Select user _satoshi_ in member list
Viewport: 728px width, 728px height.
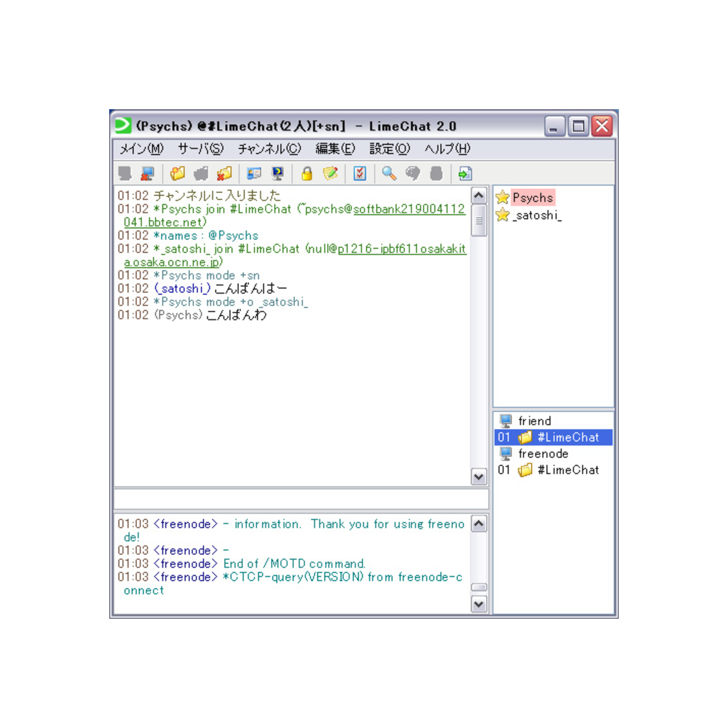pyautogui.click(x=537, y=215)
